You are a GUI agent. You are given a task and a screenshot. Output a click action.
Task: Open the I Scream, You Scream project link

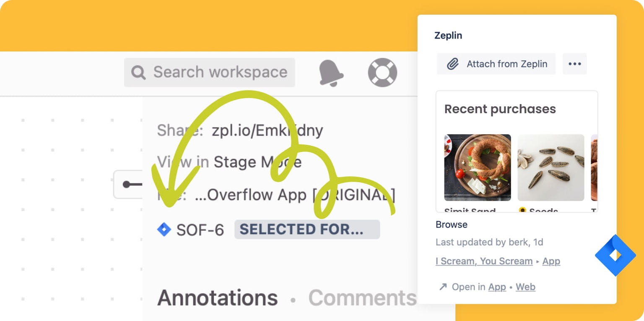tap(483, 261)
